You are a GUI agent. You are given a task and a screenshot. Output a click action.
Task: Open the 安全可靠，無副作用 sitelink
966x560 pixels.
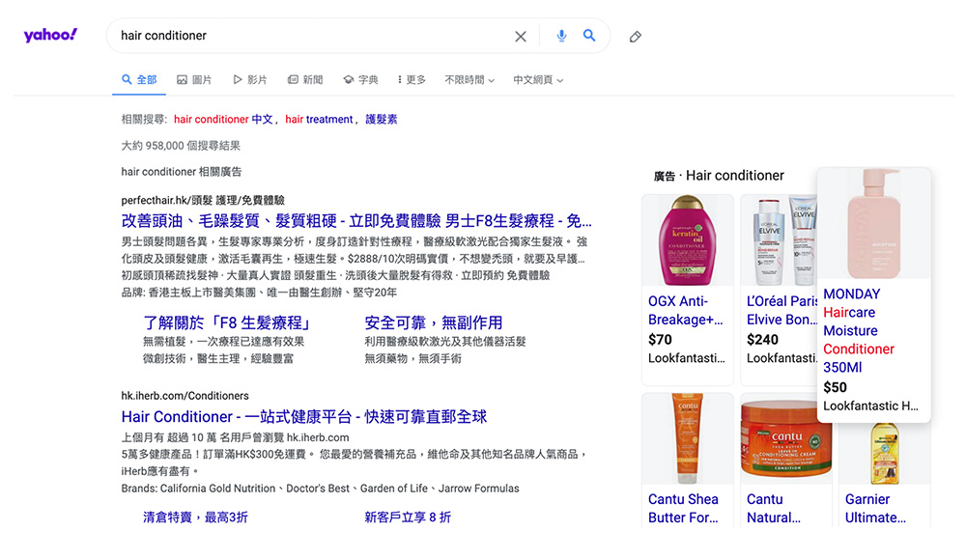[x=434, y=322]
